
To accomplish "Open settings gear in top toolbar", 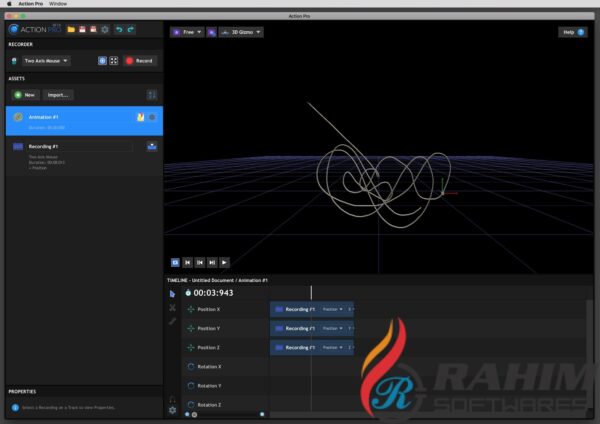I will click(x=105, y=29).
